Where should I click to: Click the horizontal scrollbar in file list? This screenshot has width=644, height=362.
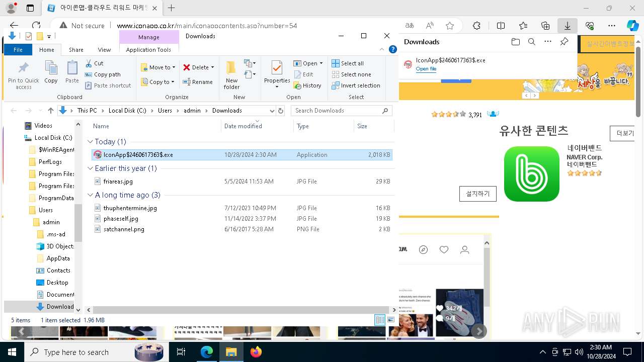tap(241, 310)
